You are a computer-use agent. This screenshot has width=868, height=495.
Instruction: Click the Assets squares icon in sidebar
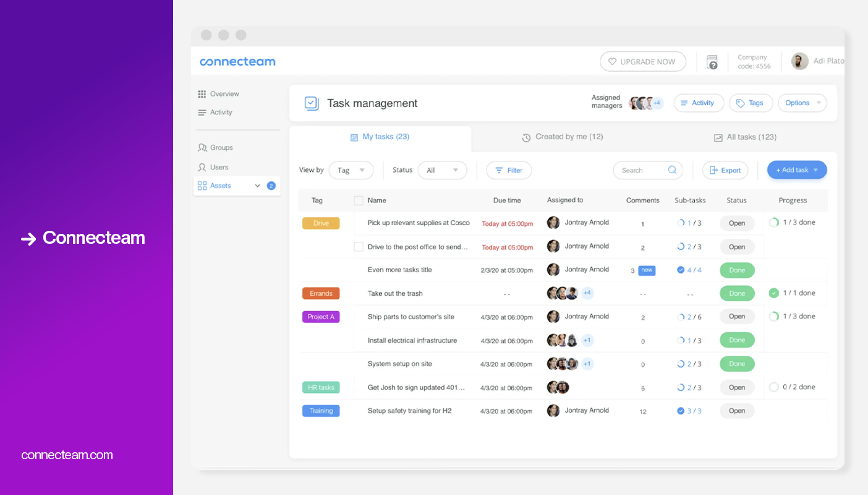click(x=202, y=186)
